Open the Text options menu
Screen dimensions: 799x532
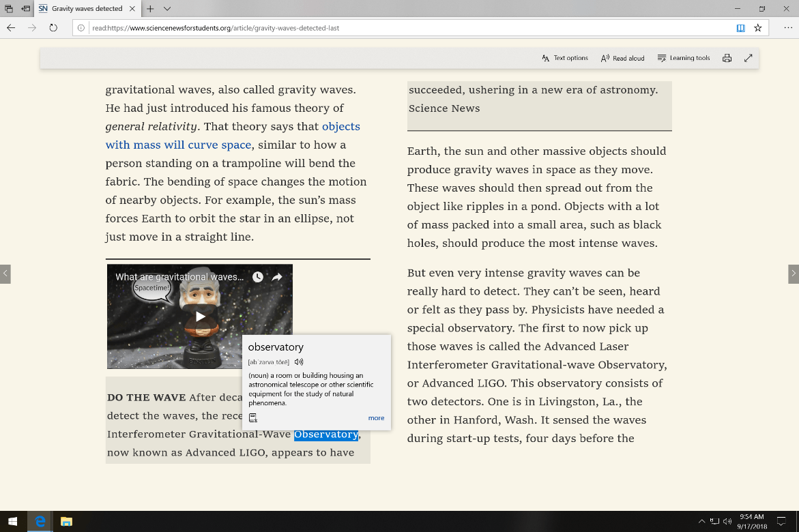pos(565,58)
